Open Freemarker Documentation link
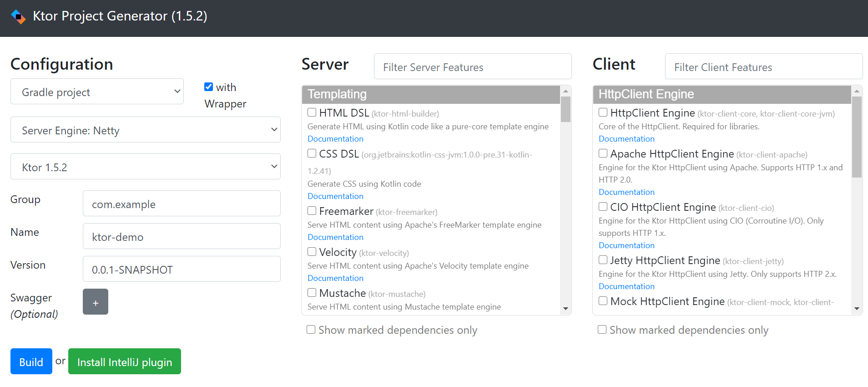 pyautogui.click(x=335, y=237)
